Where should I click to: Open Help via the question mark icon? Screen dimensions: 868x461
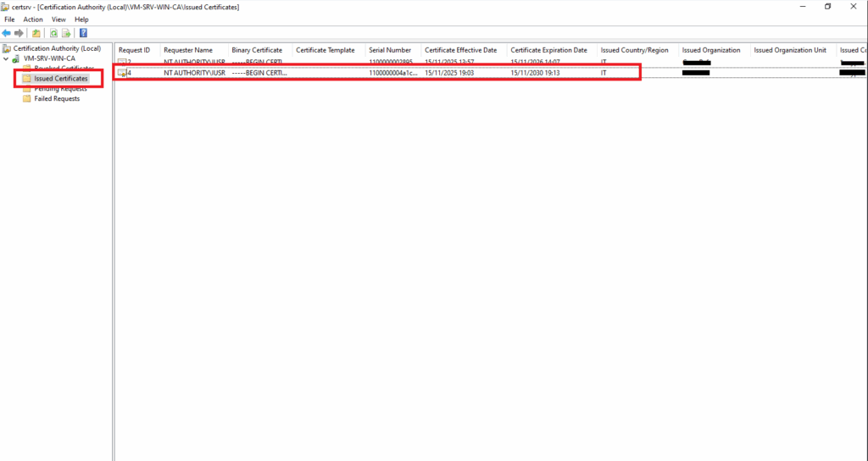pyautogui.click(x=83, y=33)
